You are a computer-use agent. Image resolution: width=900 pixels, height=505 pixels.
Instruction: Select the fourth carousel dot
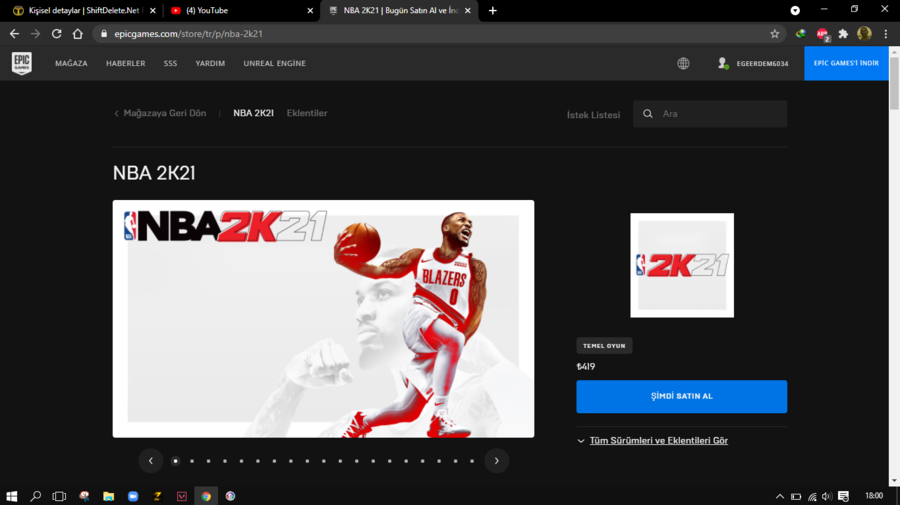point(225,461)
